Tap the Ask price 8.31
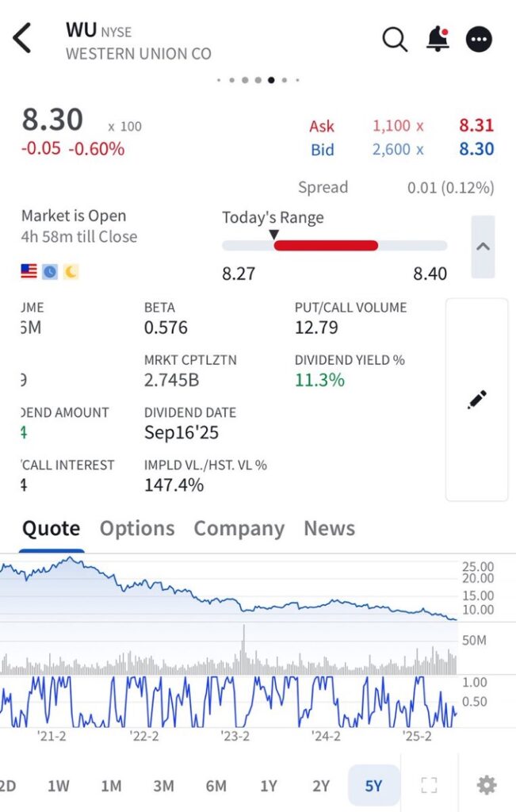This screenshot has width=516, height=812. click(476, 125)
